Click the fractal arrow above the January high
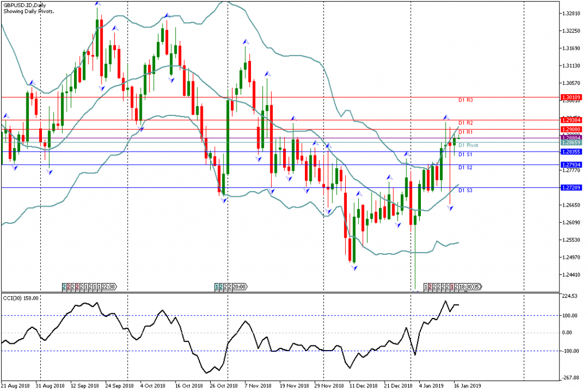The image size is (588, 392). pyautogui.click(x=445, y=118)
